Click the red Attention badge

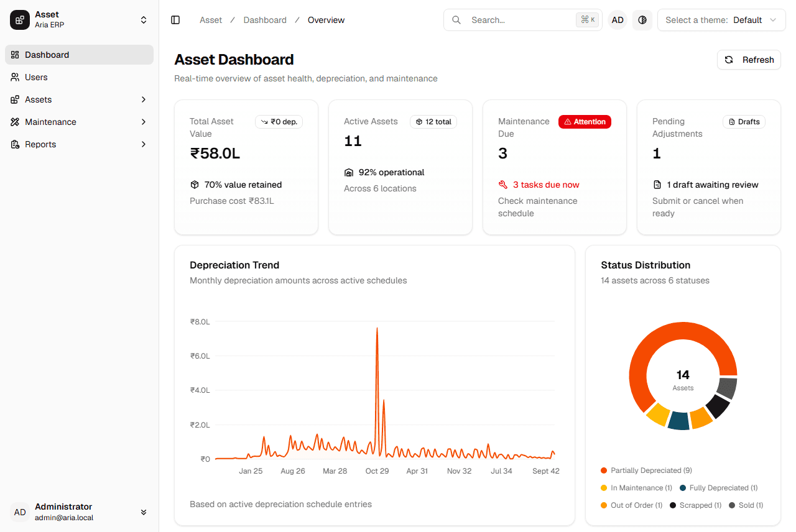pyautogui.click(x=585, y=122)
